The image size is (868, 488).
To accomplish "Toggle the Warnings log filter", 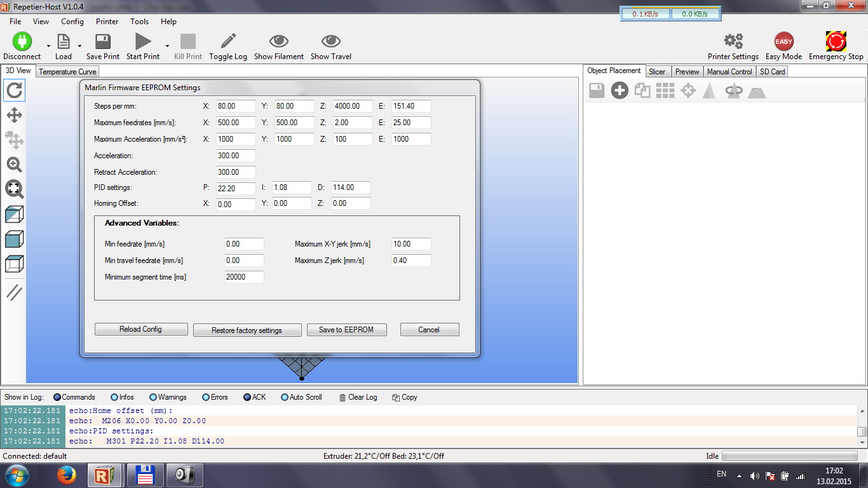I will pos(168,397).
